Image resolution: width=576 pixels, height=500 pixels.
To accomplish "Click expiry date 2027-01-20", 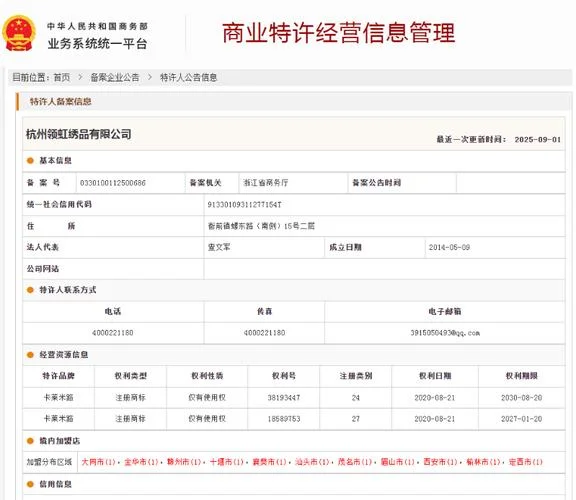I will point(522,419).
